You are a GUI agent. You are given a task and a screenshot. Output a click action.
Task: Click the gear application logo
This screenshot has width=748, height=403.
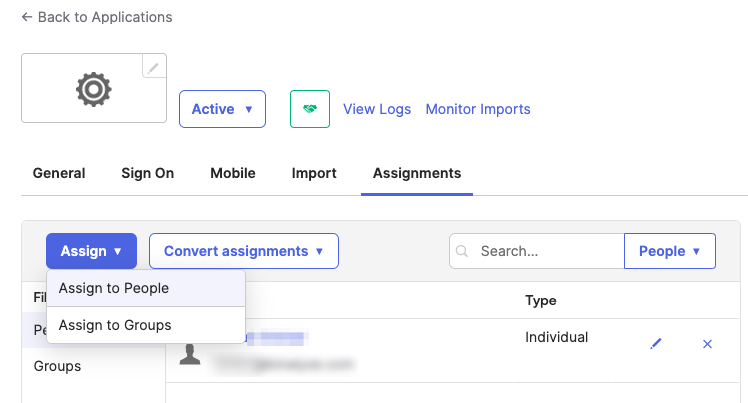point(93,89)
